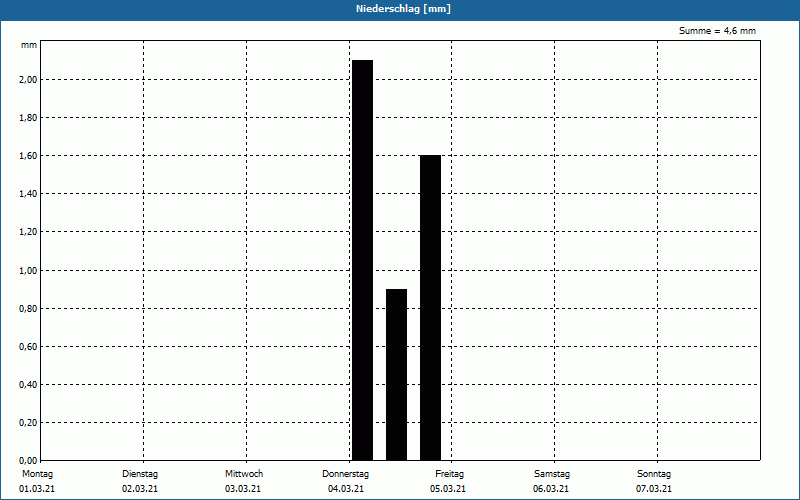Click the 0,80 y-axis value
This screenshot has width=800, height=500.
click(x=28, y=309)
